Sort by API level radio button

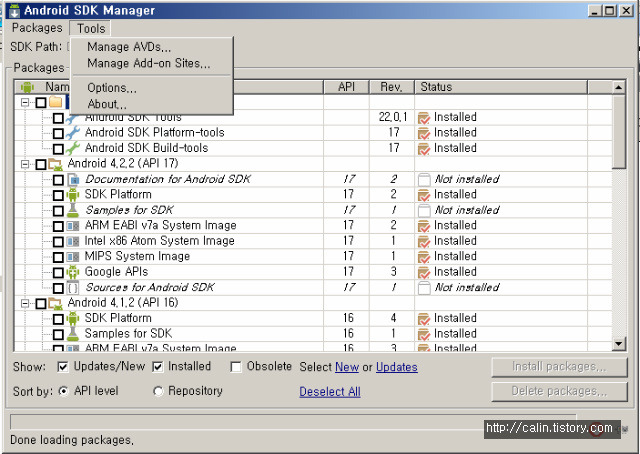click(x=63, y=391)
